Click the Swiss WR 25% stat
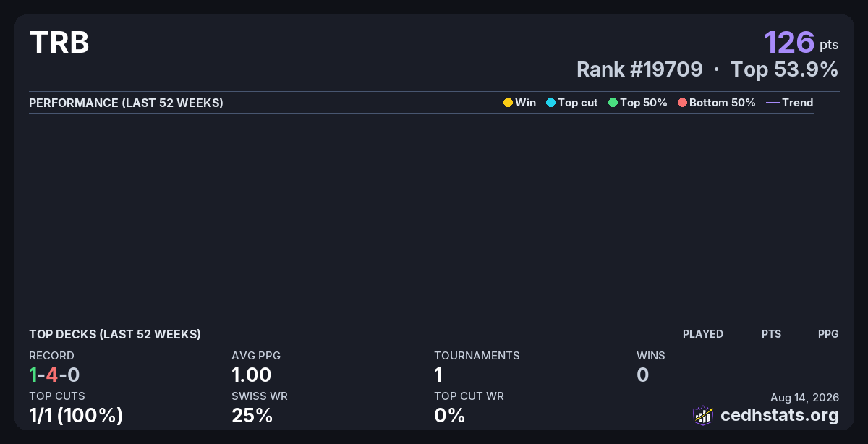868x444 pixels. (x=252, y=415)
